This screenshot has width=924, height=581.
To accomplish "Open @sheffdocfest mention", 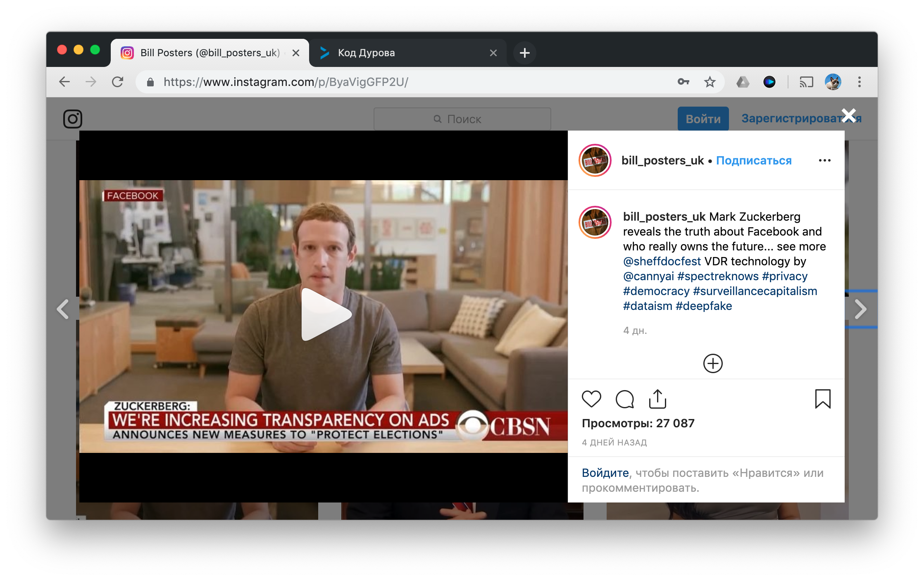I will [662, 261].
